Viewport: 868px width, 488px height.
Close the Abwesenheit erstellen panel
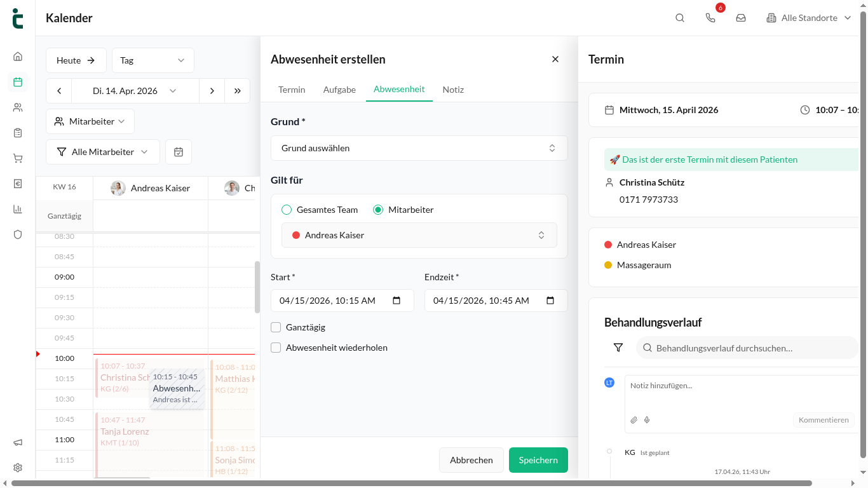click(555, 59)
